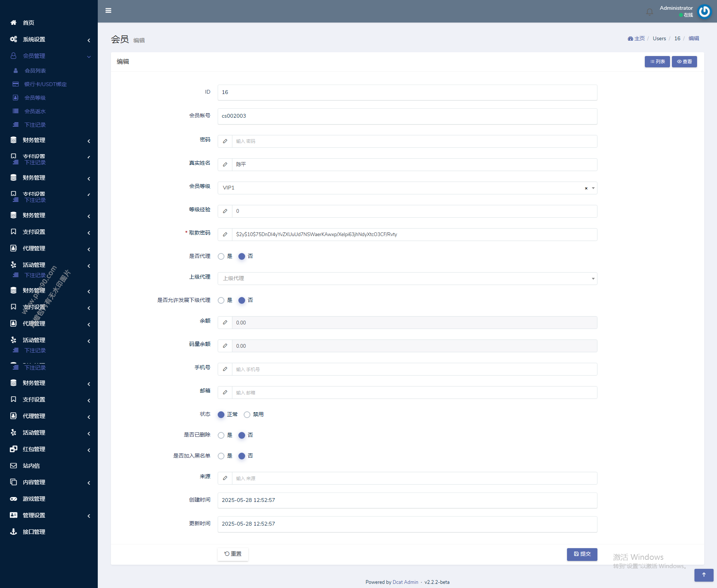Select 是 for 是否加入黑名单
717x588 pixels.
(221, 456)
